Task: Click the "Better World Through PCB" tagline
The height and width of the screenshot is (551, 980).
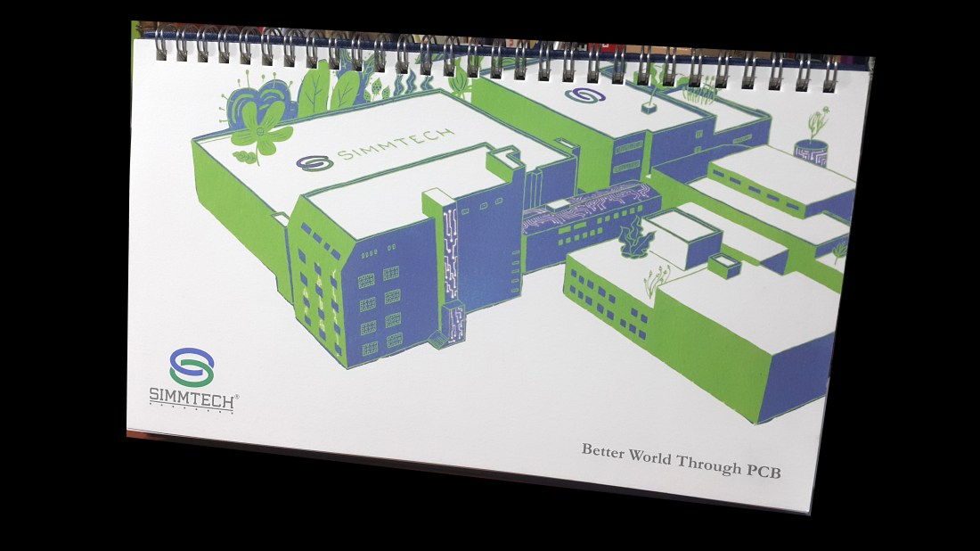Action: [681, 460]
